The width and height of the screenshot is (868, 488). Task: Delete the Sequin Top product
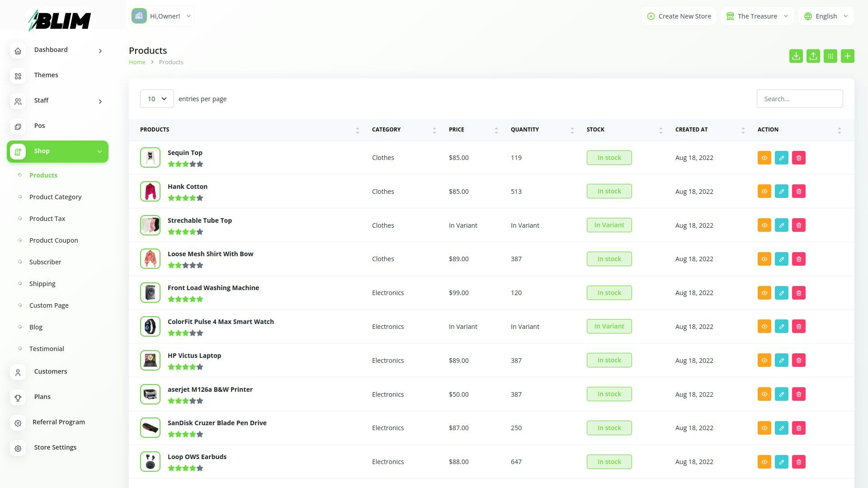799,158
